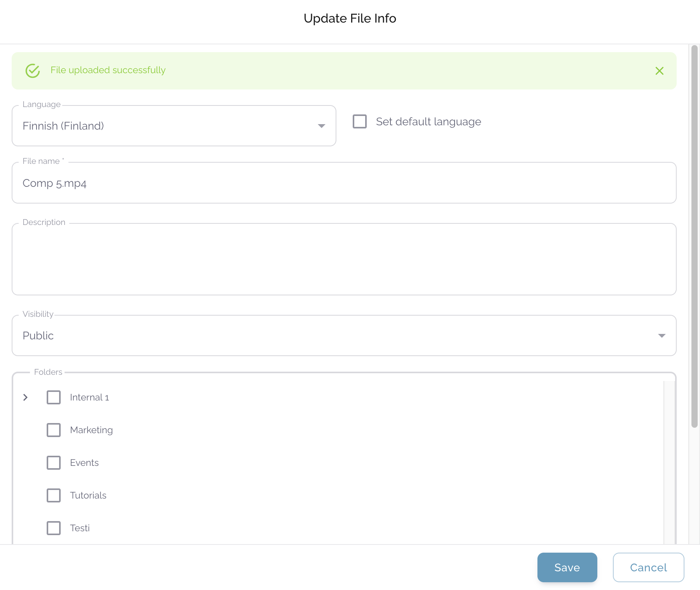700x590 pixels.
Task: Check the Internal 1 folder checkbox
Action: [54, 397]
